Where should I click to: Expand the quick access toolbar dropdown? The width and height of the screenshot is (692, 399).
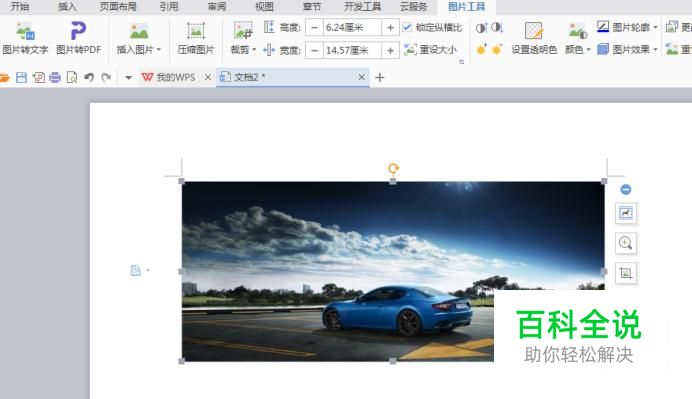coord(128,78)
